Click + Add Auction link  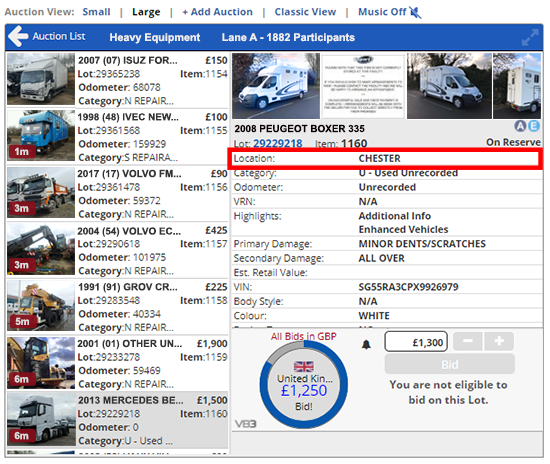point(217,12)
